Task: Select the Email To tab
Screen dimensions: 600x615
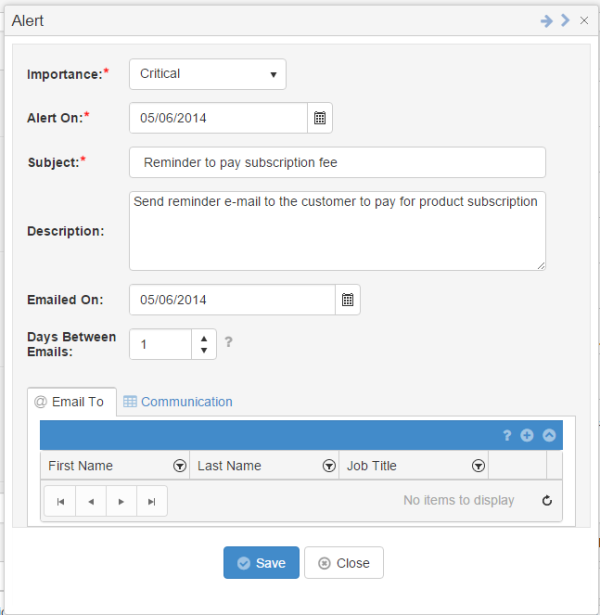Action: click(x=72, y=402)
